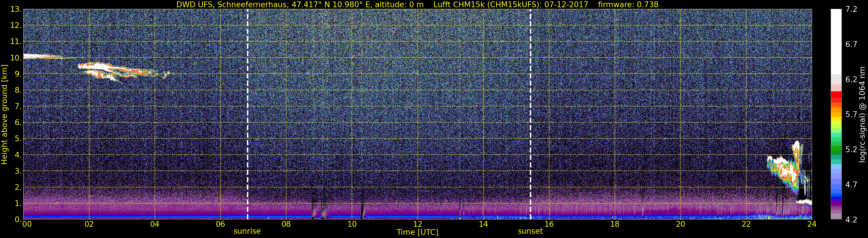This screenshot has height=238, width=868.
Task: Click the '20' tick label on time axis
Action: 680,224
